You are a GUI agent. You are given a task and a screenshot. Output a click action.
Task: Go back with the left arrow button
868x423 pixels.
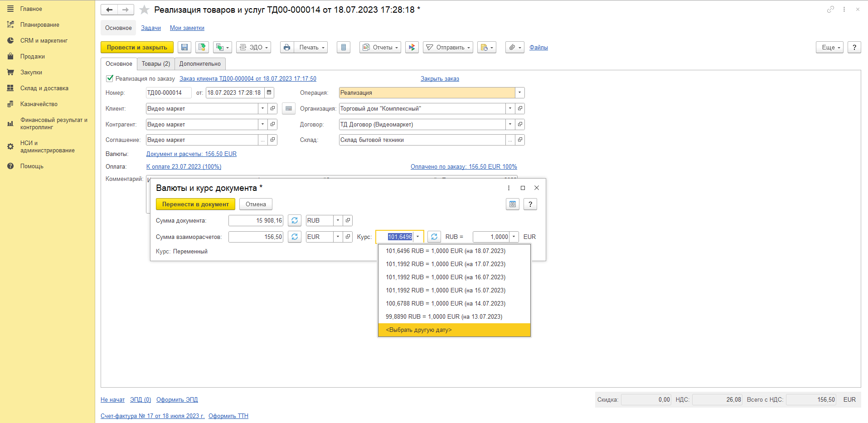[x=109, y=10]
